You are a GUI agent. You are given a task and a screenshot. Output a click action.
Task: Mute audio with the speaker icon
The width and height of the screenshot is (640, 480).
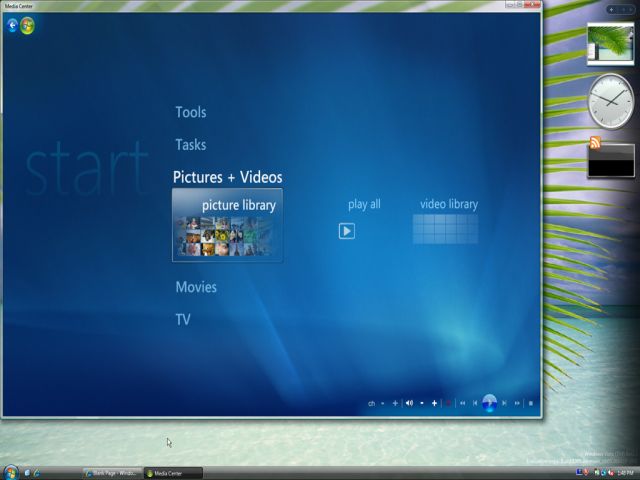pyautogui.click(x=409, y=403)
